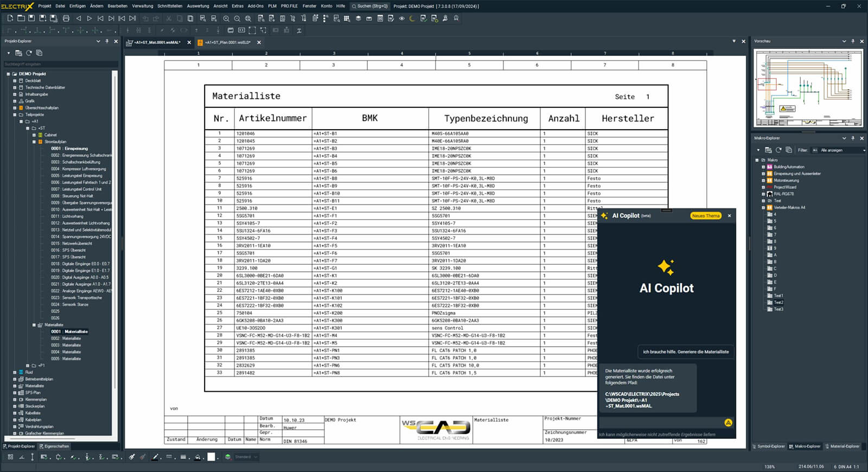Click the eye visibility icon in top toolbar
This screenshot has width=868, height=472.
[x=402, y=18]
